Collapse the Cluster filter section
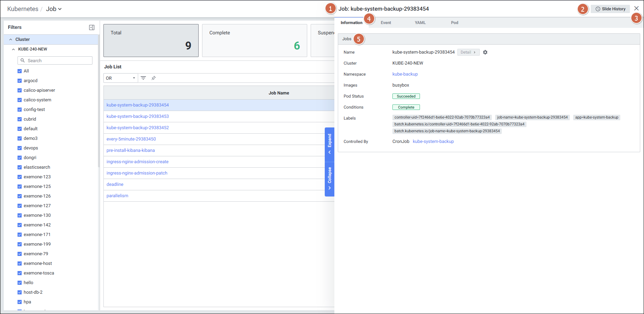Image resolution: width=644 pixels, height=314 pixels. coord(11,40)
